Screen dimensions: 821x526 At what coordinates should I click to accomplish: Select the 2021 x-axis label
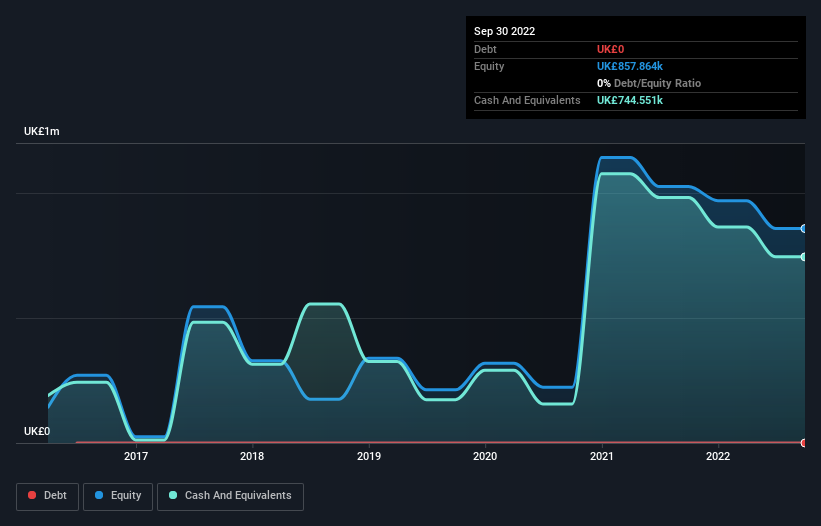602,456
